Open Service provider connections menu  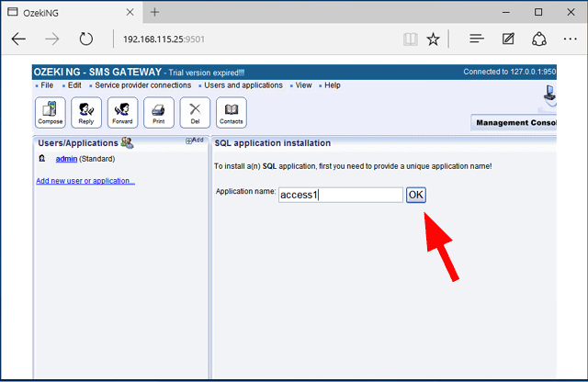[142, 85]
